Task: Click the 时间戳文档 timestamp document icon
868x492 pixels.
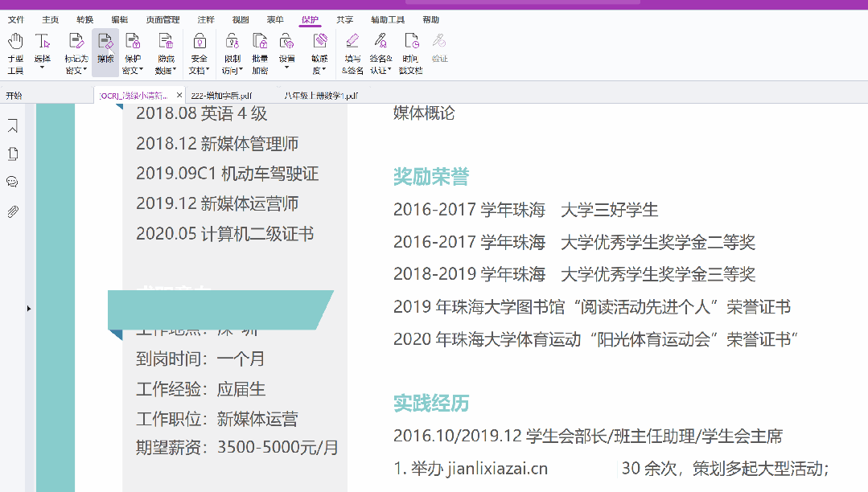Action: pos(411,52)
